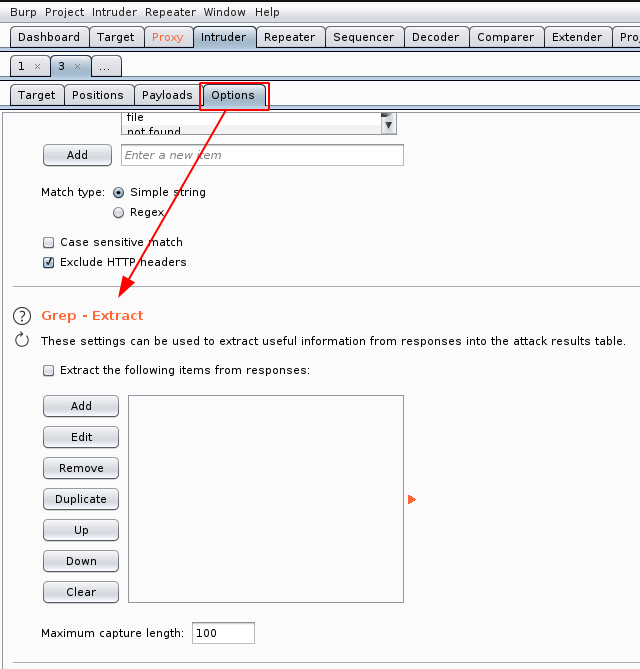This screenshot has height=669, width=640.
Task: Switch to the Comparer tab
Action: (x=506, y=37)
